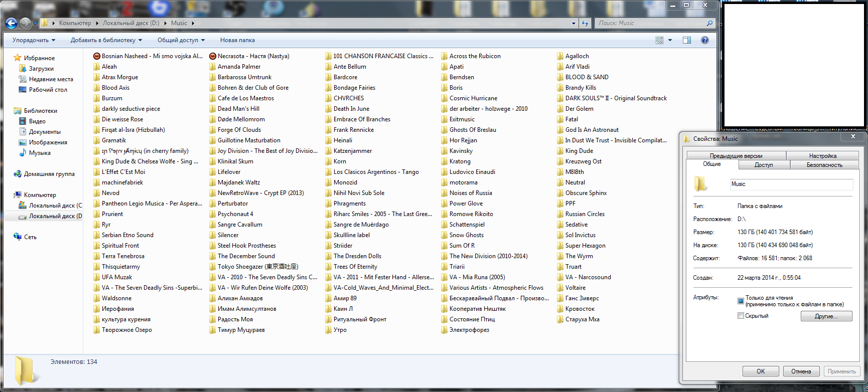Open the Help question mark icon
Viewport: 868px width, 392px height.
(x=705, y=40)
